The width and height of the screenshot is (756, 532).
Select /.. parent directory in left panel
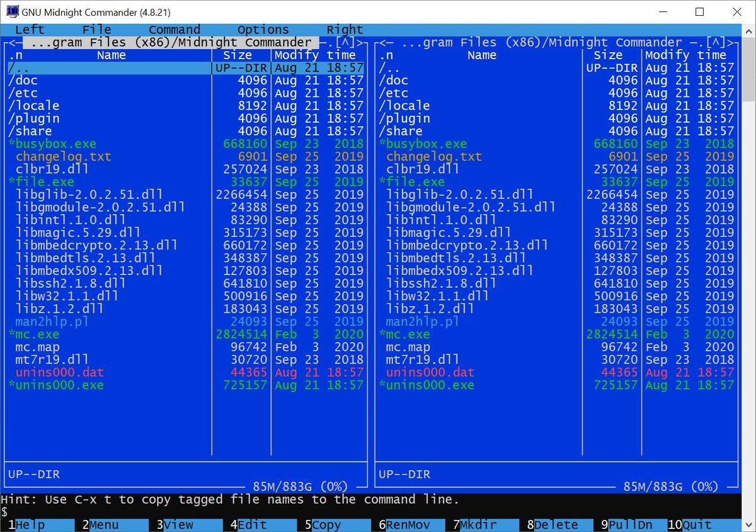[186, 67]
